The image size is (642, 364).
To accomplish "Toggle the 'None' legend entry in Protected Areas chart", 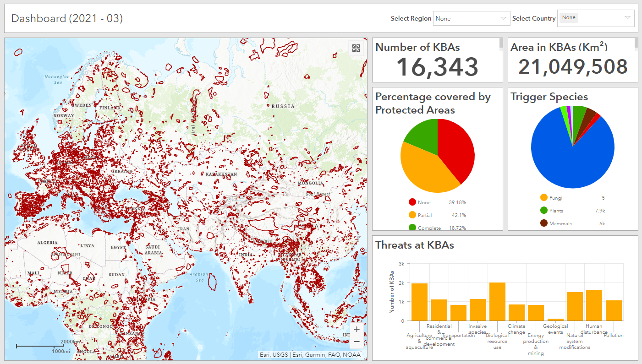I will pos(425,202).
